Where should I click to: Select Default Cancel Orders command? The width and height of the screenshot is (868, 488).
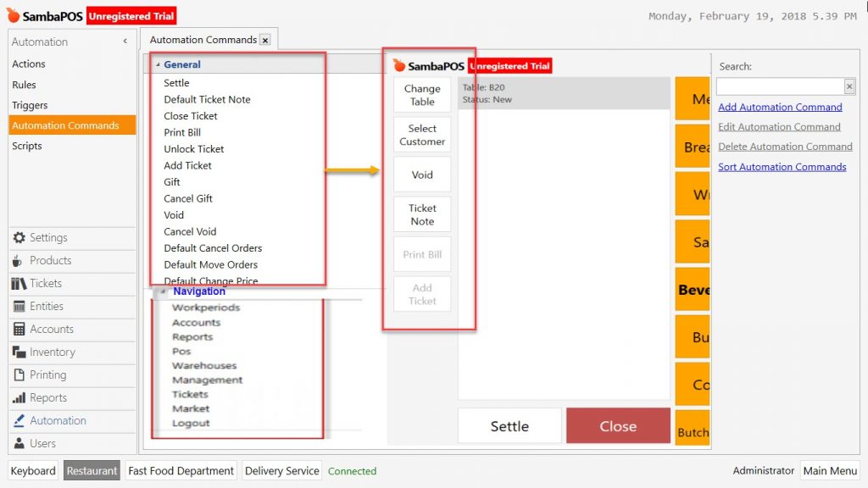[x=213, y=248]
